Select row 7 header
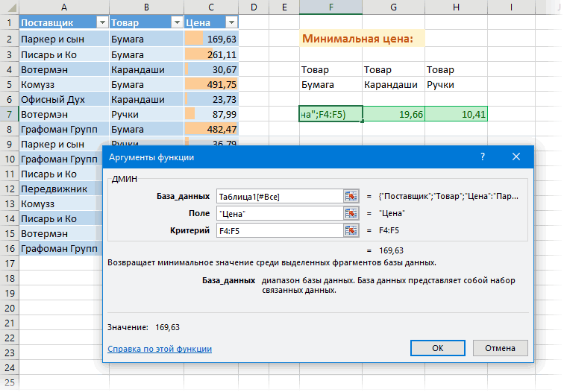The image size is (564, 392). [x=10, y=114]
